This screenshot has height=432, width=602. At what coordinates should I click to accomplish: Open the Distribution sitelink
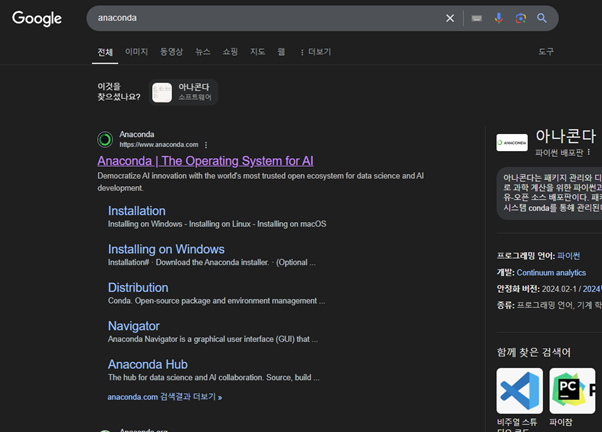click(x=138, y=288)
